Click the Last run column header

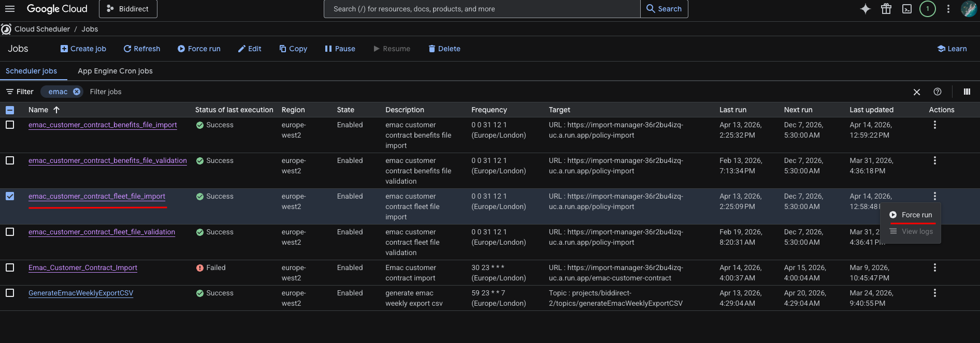tap(733, 110)
